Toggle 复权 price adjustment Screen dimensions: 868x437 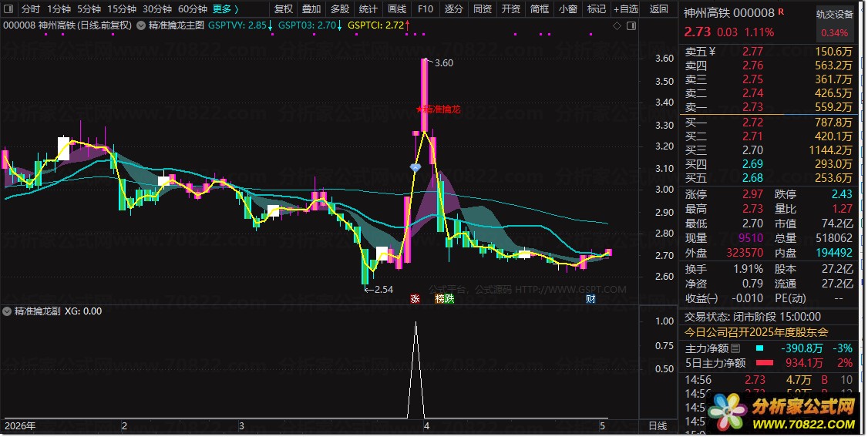pyautogui.click(x=284, y=8)
